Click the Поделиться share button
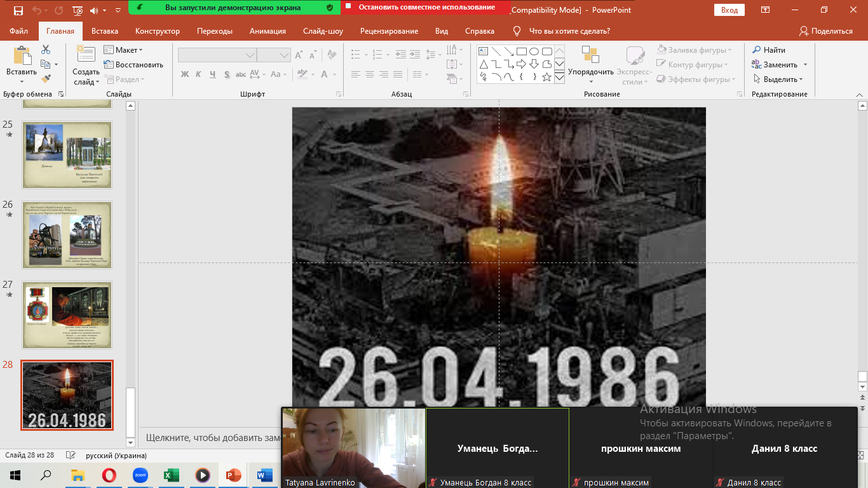The width and height of the screenshot is (868, 488). coord(826,31)
